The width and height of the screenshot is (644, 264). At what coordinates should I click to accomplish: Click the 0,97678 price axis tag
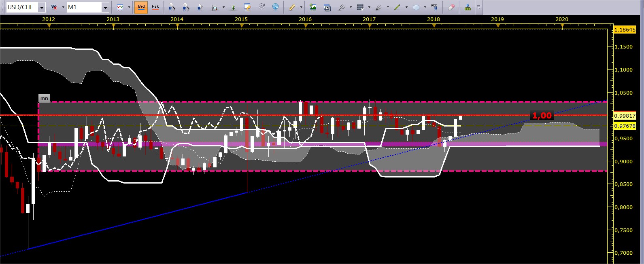625,126
